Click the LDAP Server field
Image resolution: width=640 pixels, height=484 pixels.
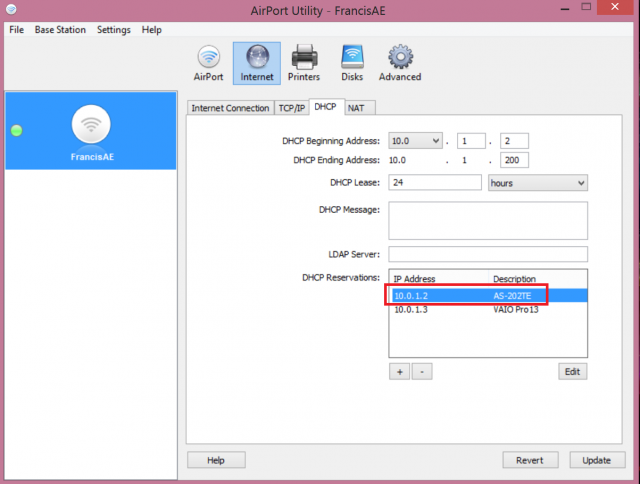[x=488, y=254]
